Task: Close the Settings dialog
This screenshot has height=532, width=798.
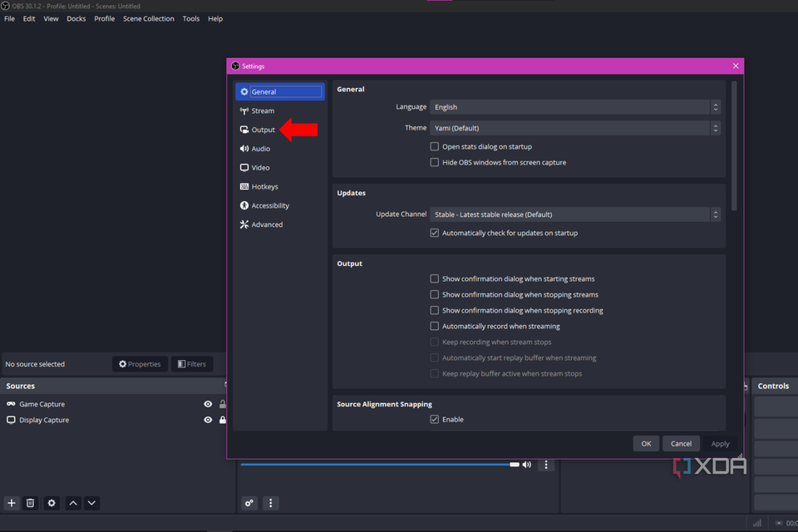Action: coord(736,66)
